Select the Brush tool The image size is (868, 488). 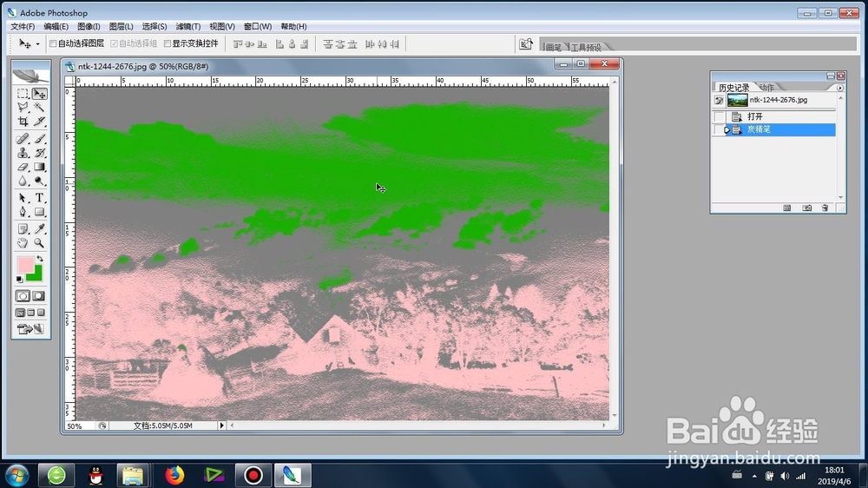39,138
